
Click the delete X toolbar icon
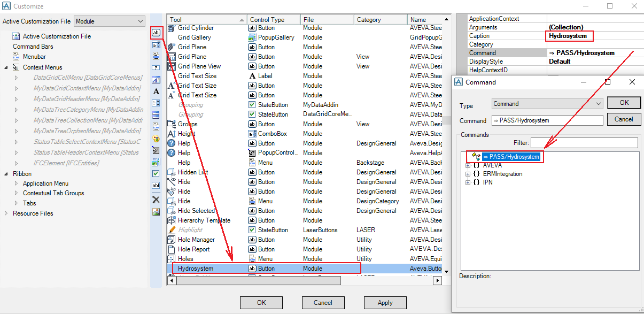156,200
